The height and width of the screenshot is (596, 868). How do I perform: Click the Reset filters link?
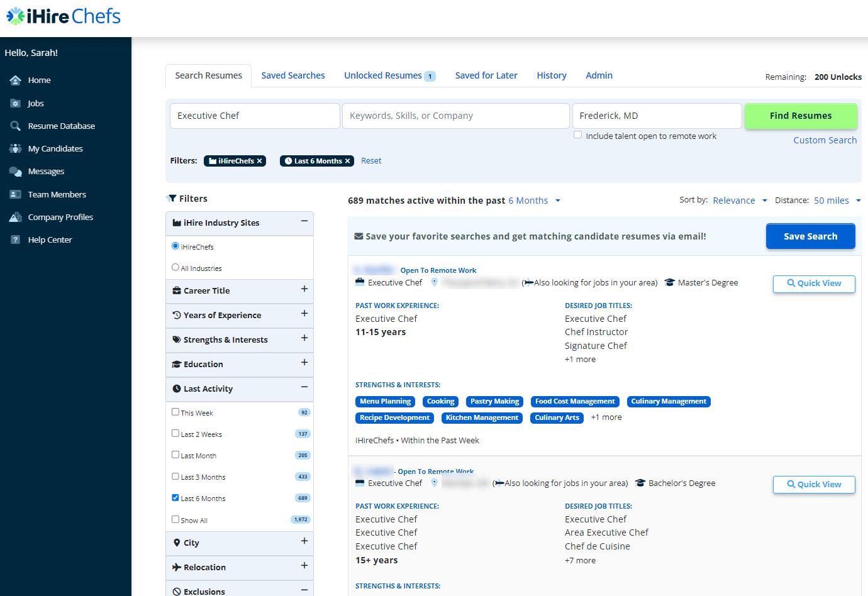371,161
